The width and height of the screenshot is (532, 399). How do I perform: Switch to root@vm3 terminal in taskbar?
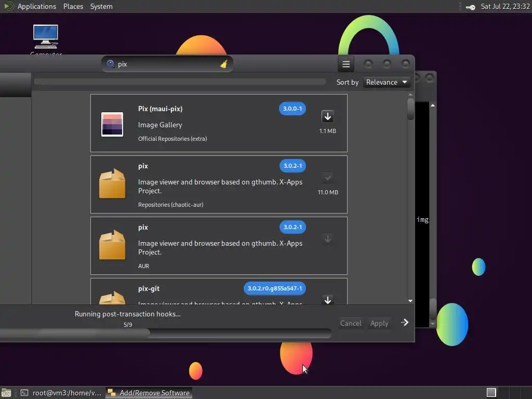tap(61, 393)
